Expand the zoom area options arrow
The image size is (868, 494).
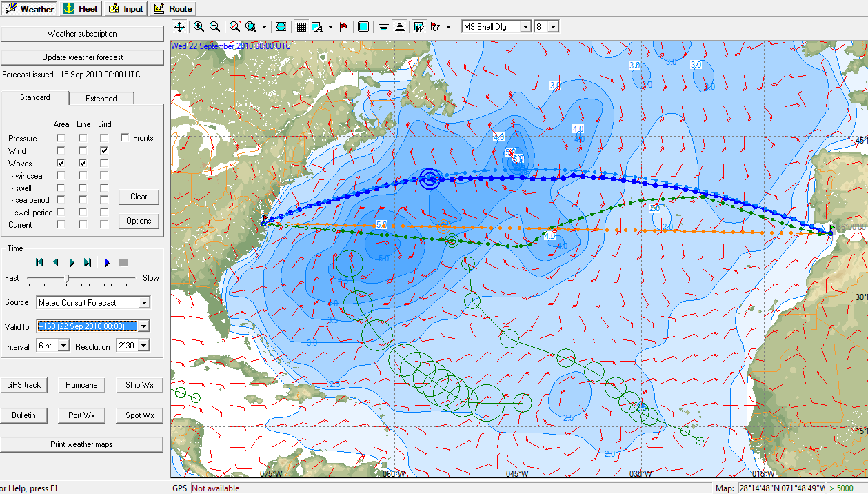[x=264, y=27]
